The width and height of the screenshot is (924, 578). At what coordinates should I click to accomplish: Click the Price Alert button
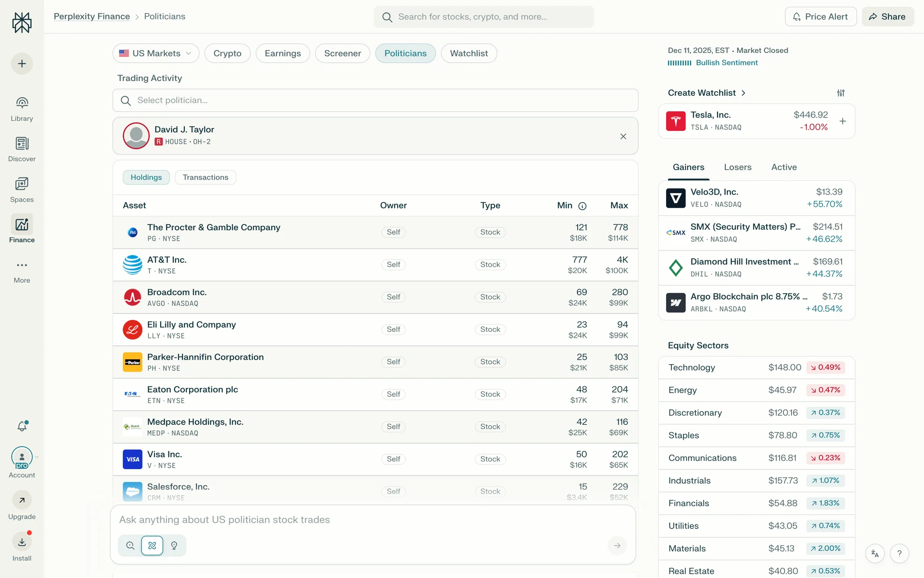click(x=821, y=17)
